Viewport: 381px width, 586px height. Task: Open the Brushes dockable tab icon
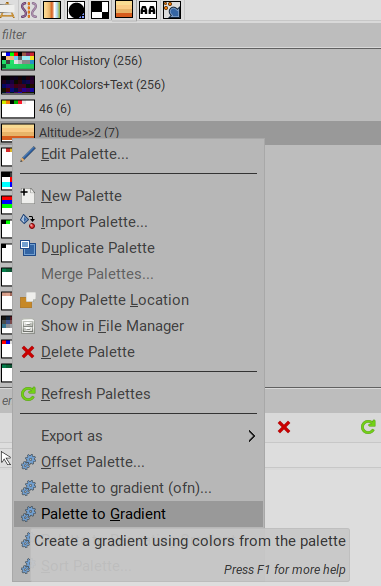76,9
